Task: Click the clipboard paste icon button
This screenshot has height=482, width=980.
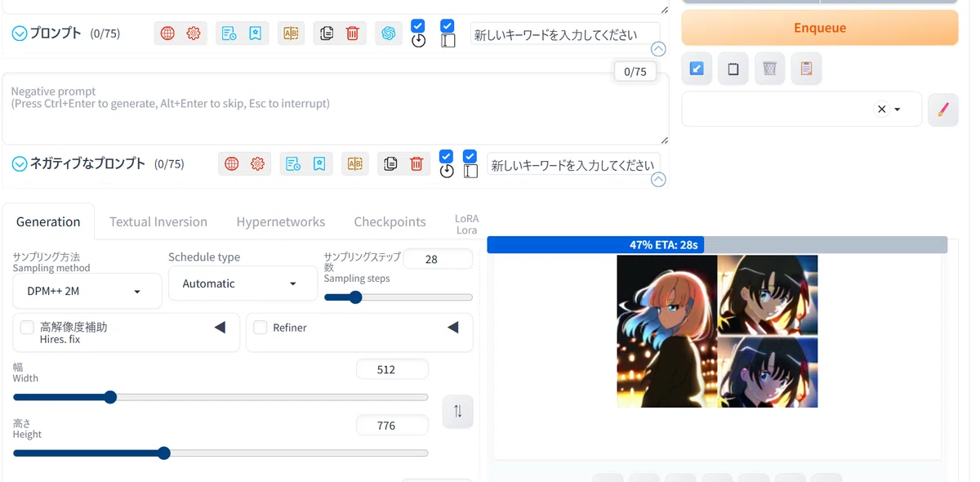Action: [807, 69]
